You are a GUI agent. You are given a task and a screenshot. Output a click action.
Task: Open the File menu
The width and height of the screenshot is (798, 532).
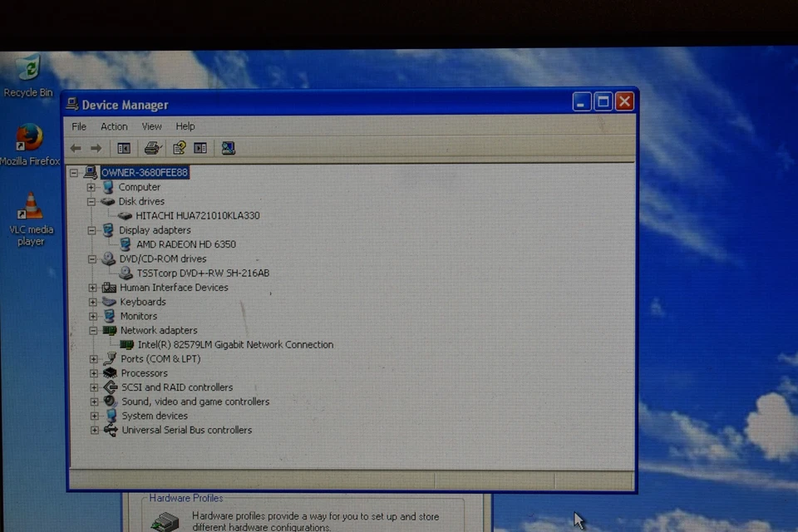78,126
